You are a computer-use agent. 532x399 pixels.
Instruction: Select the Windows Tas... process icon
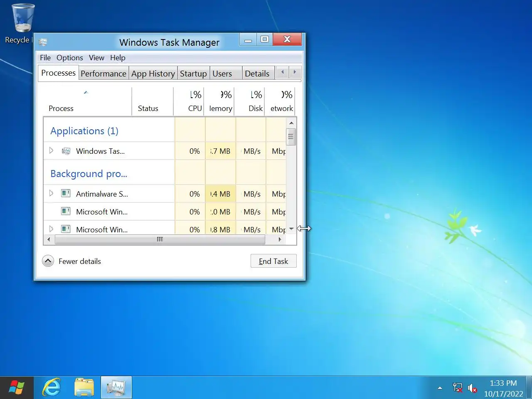[x=66, y=151]
